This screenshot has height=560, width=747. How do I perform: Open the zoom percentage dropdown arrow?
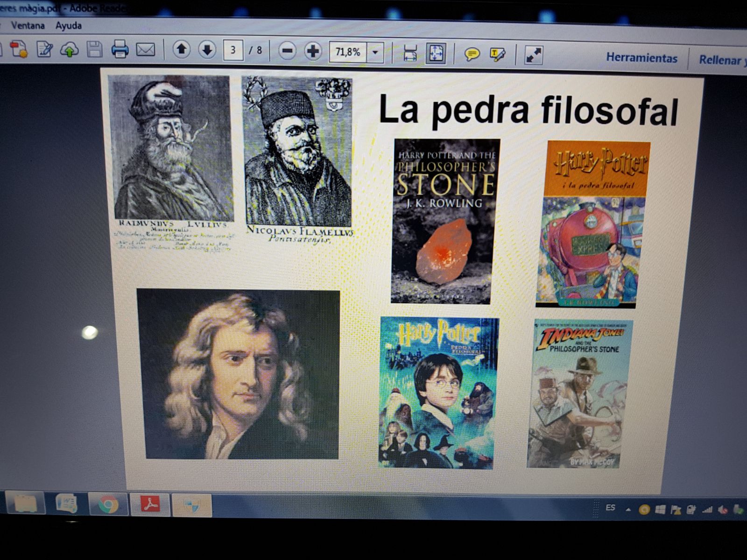375,53
